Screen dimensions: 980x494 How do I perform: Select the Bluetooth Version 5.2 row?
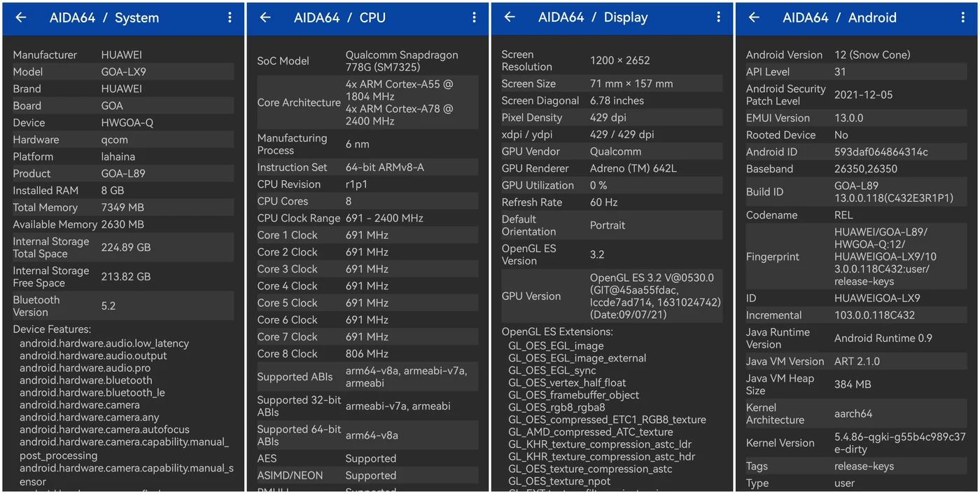(122, 306)
